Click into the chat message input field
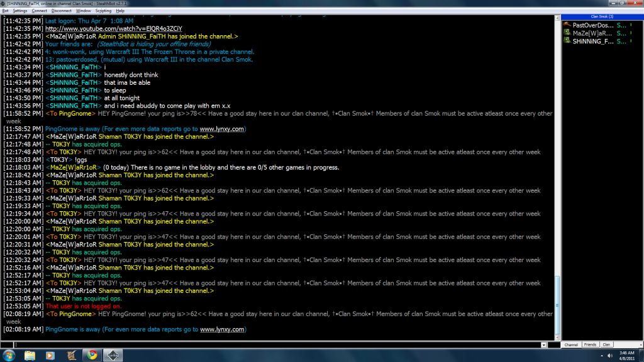The width and height of the screenshot is (644, 362). [x=270, y=345]
